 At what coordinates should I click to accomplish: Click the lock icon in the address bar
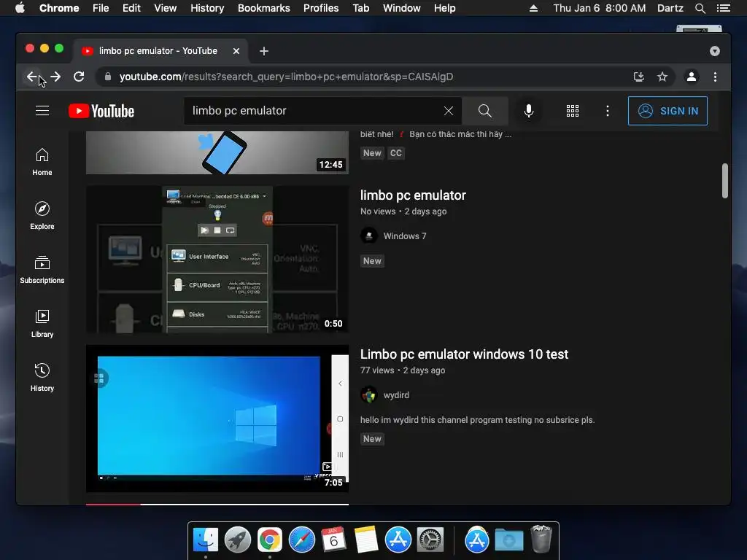point(108,77)
